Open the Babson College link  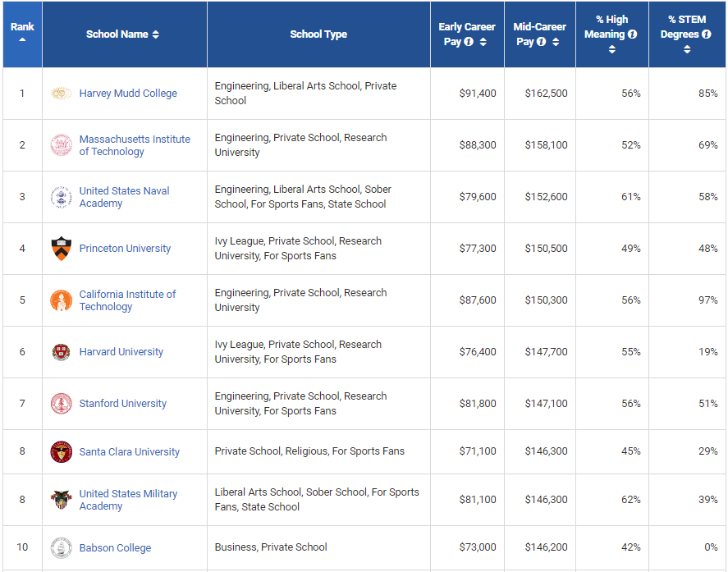point(115,548)
